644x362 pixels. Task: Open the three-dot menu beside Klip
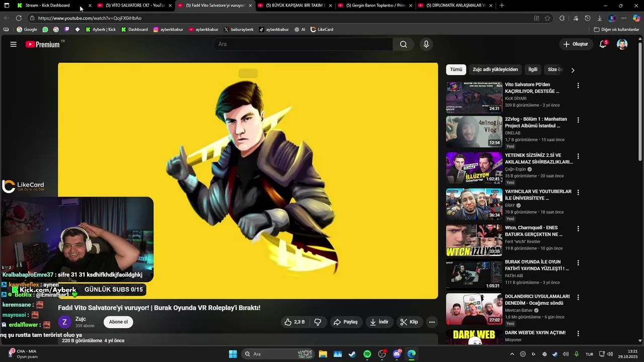pyautogui.click(x=432, y=322)
